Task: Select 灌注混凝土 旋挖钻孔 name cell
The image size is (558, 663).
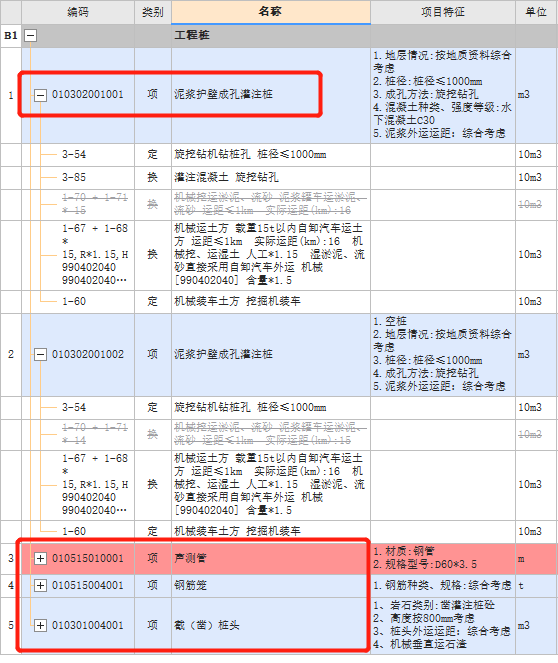Action: point(271,178)
